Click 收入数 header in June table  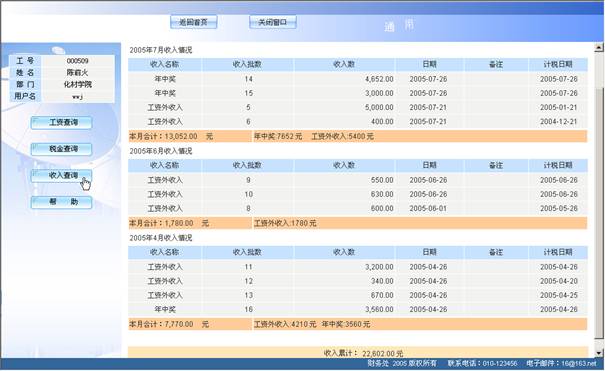coord(344,165)
